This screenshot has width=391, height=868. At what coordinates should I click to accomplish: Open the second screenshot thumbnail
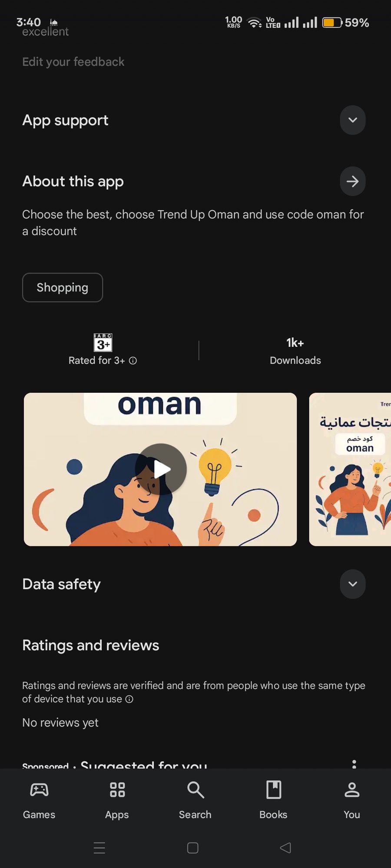coord(350,469)
